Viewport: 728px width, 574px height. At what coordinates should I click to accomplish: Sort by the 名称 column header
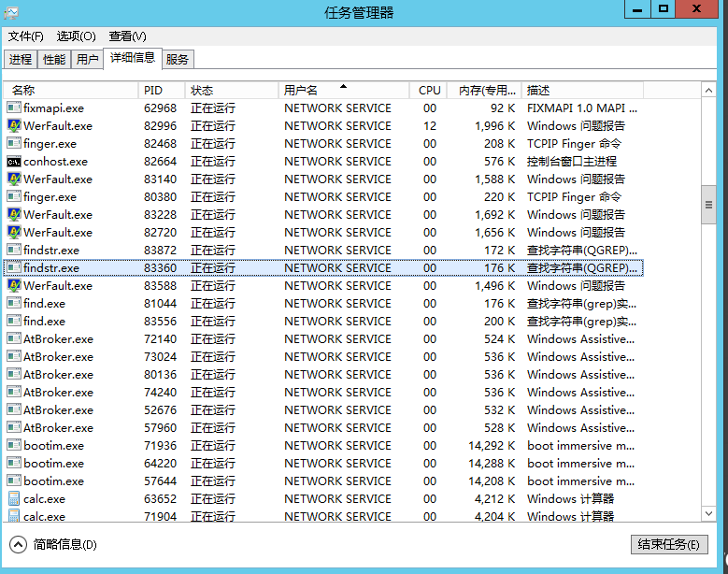pyautogui.click(x=71, y=90)
